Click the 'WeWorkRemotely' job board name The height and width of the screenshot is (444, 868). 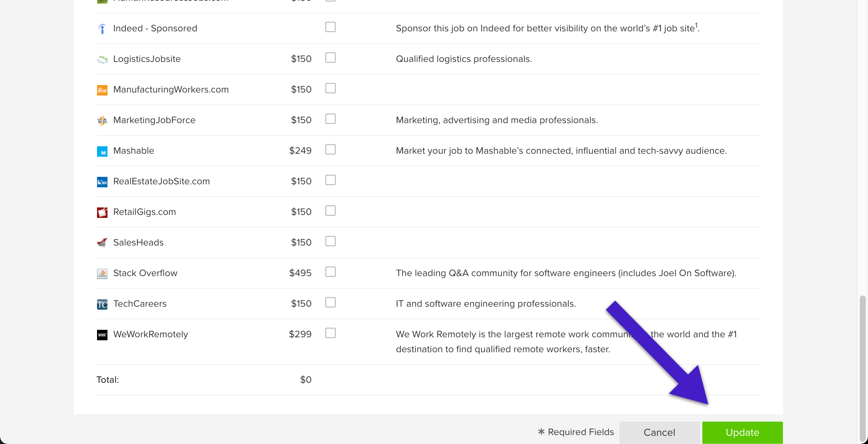[x=150, y=334]
